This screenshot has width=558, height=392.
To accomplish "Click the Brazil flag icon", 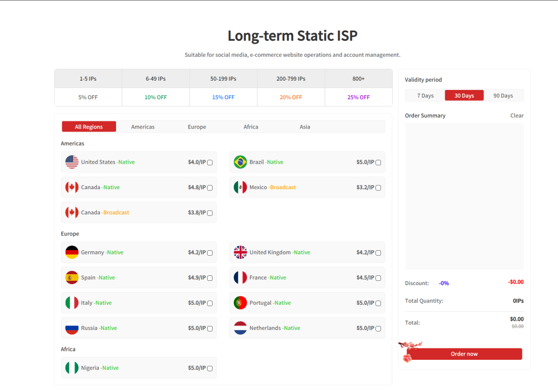I will pyautogui.click(x=240, y=162).
